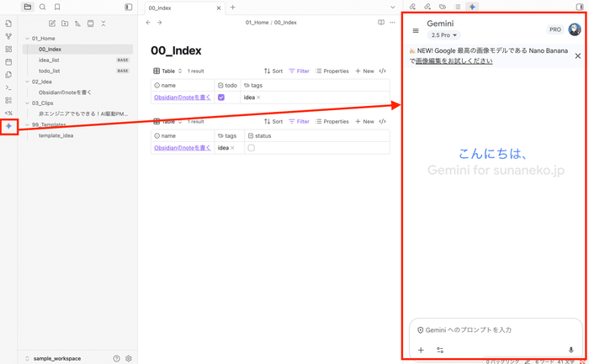The image size is (589, 364).
Task: Collapse the 02_Idea folder
Action: click(x=27, y=82)
